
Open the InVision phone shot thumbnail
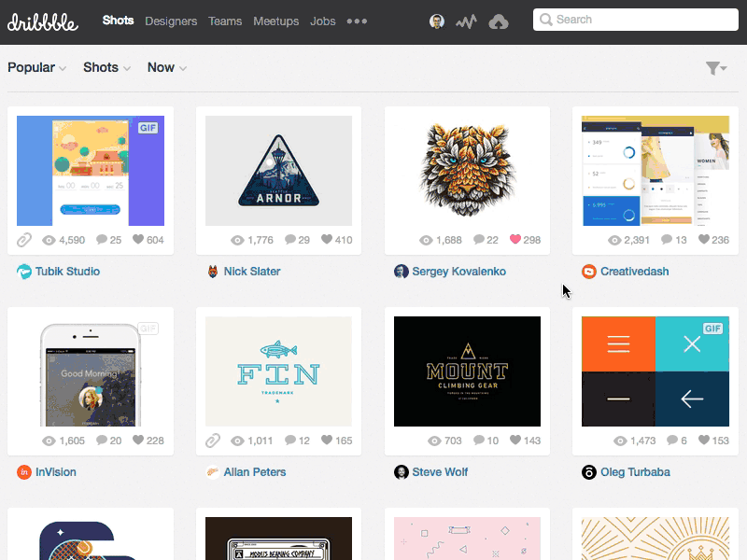pos(91,371)
